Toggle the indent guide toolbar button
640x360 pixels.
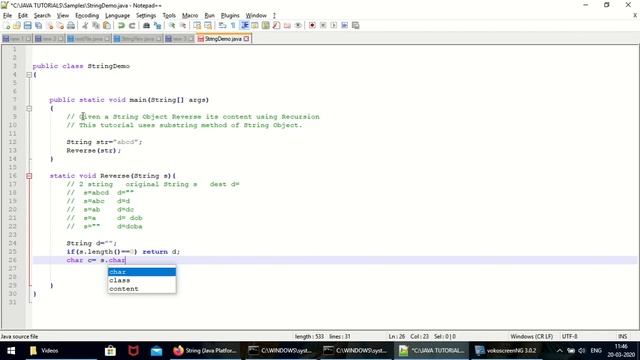[x=244, y=25]
